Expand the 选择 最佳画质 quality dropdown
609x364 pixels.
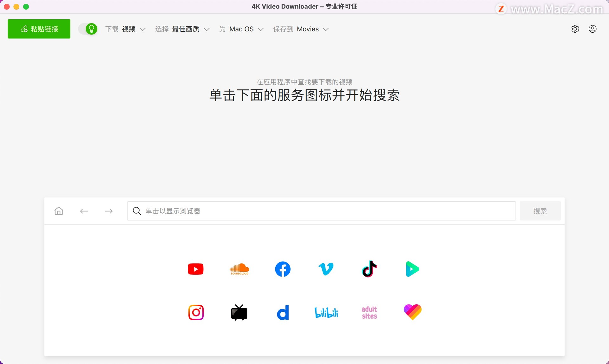coord(182,29)
